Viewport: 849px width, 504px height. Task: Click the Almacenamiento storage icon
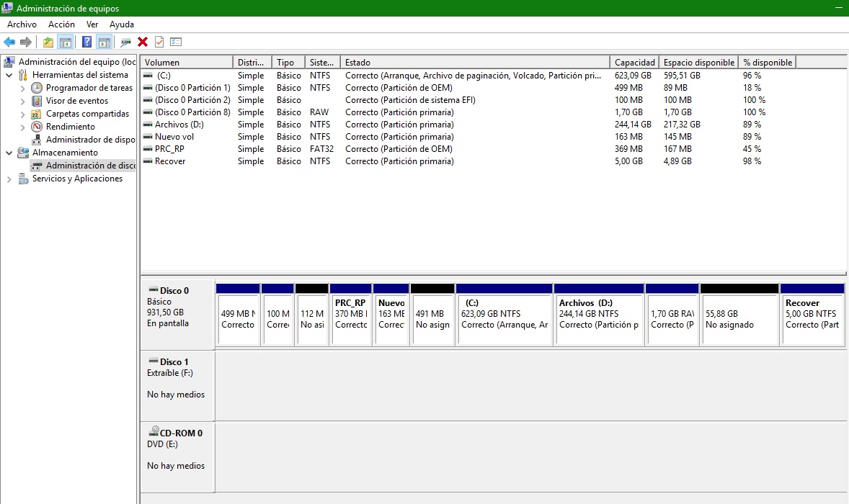pos(23,153)
